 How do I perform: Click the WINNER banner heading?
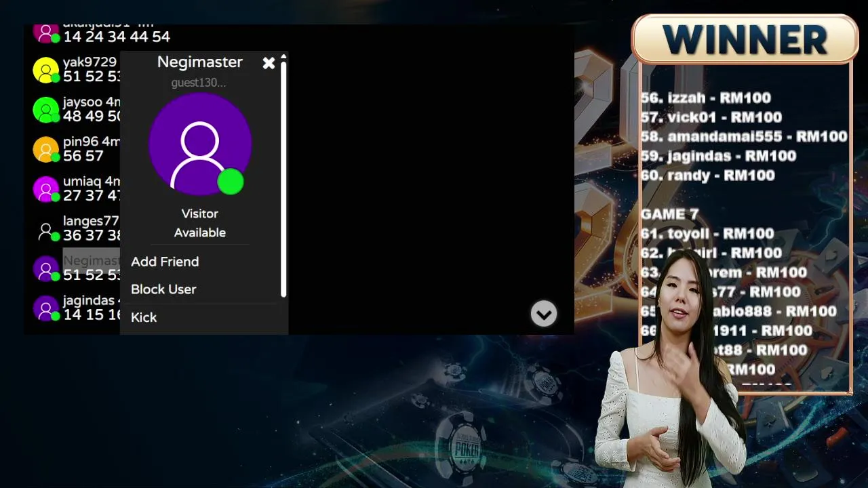(745, 40)
